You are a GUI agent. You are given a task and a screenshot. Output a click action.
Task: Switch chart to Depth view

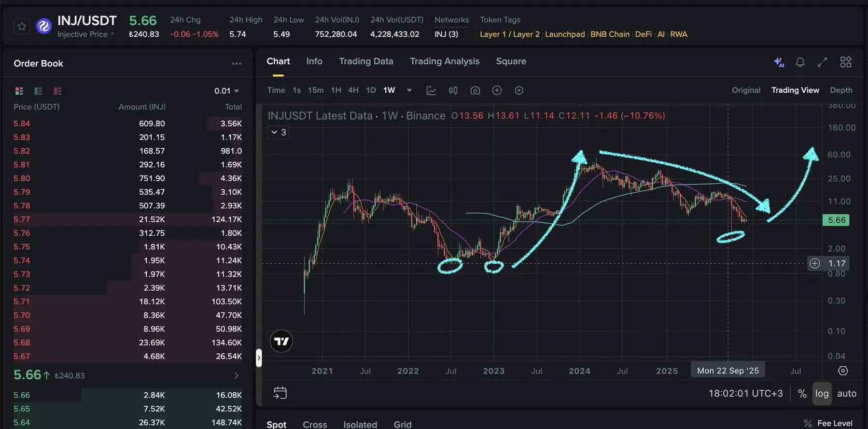coord(841,90)
